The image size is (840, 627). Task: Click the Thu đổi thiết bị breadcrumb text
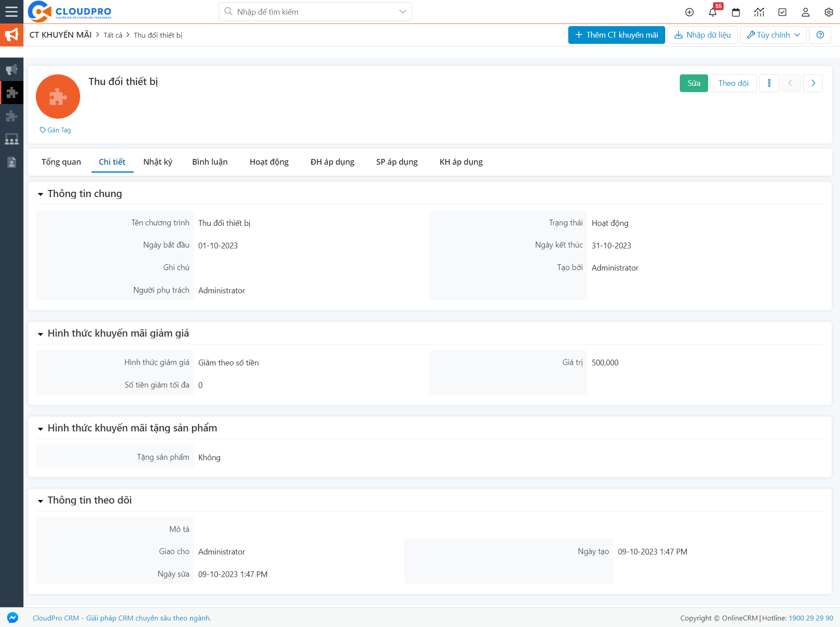(x=158, y=35)
